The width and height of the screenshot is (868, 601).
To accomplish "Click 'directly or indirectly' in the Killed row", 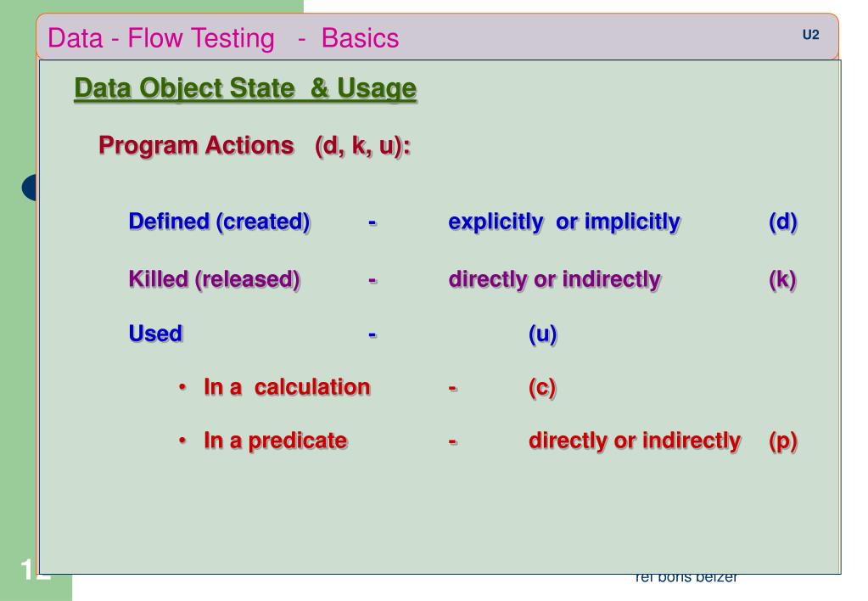I will 555,278.
